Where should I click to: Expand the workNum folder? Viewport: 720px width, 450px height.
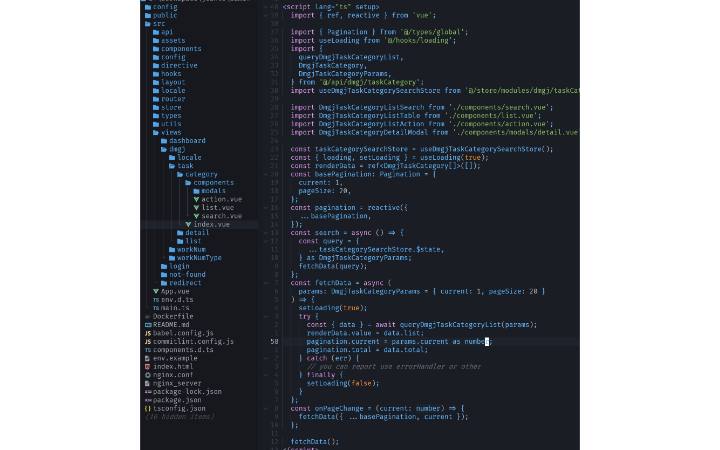[x=172, y=249]
